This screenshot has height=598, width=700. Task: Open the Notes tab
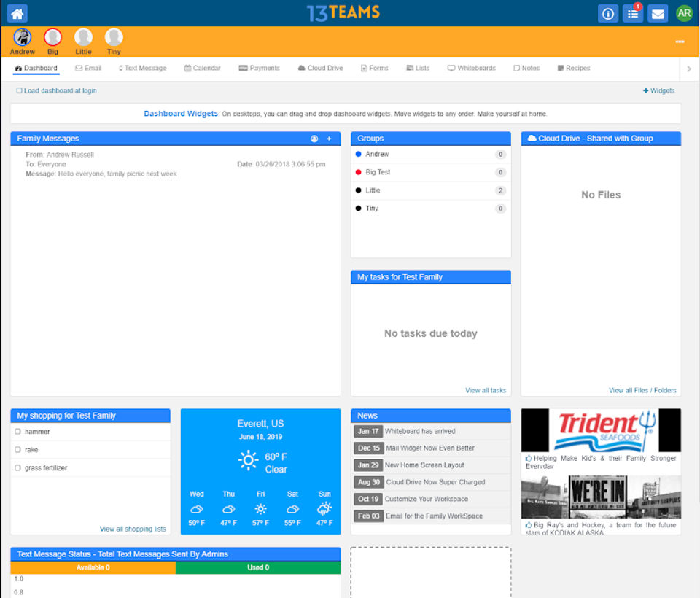click(x=526, y=68)
